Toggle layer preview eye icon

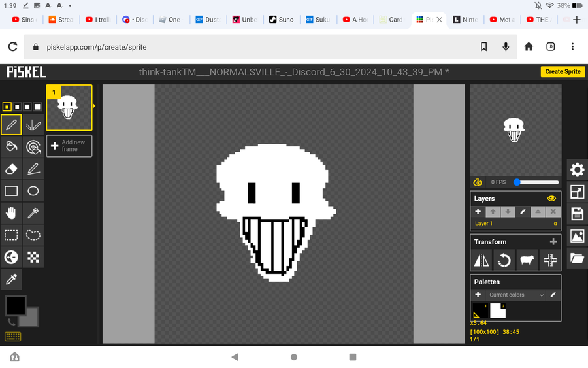[x=551, y=199]
